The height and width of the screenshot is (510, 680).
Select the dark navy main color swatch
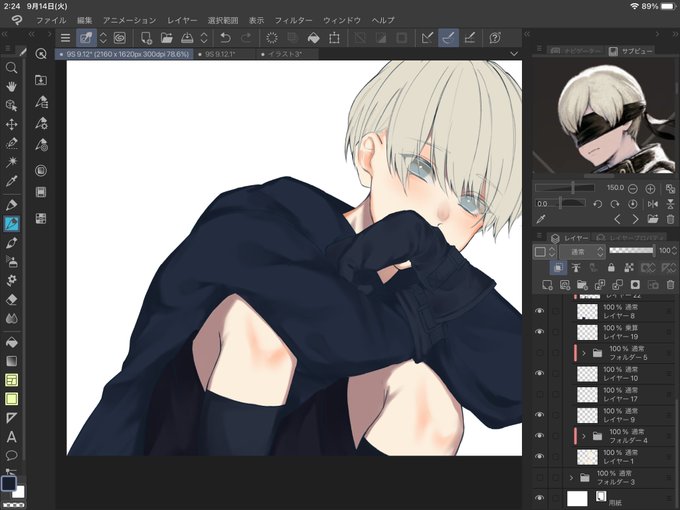coord(9,483)
